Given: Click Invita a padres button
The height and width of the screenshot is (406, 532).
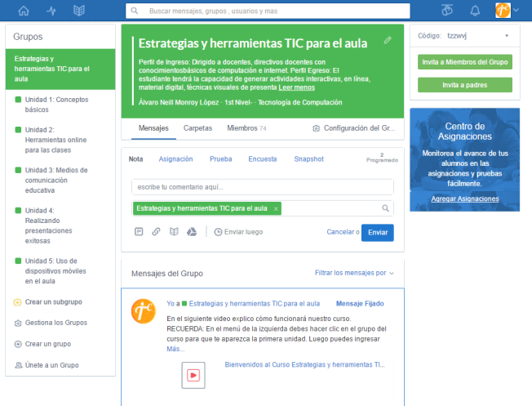Looking at the screenshot, I should [x=465, y=85].
